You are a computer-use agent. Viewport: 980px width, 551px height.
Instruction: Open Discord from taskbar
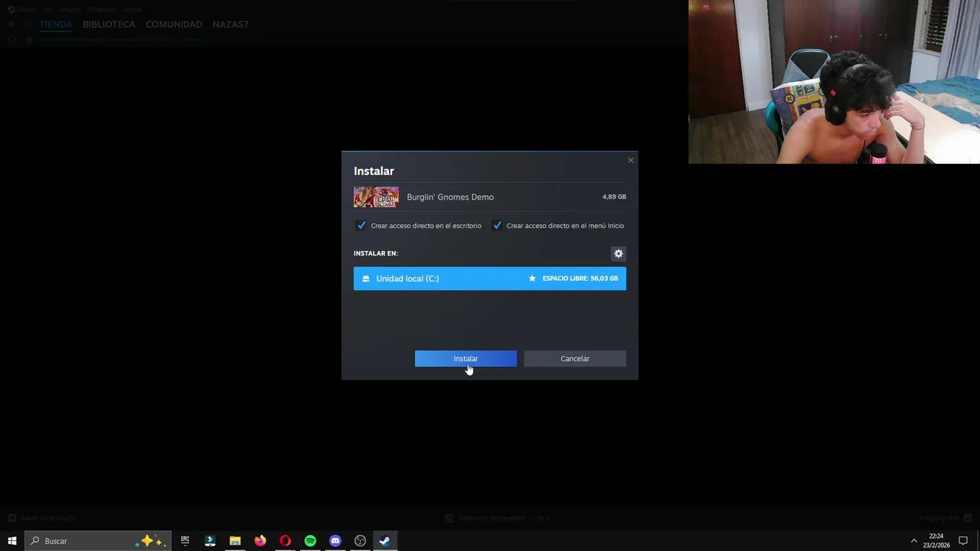(335, 541)
